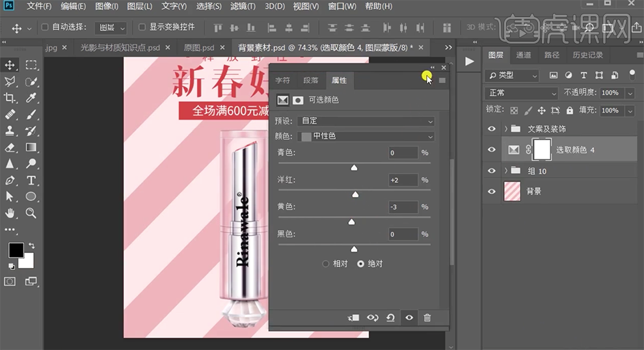Image resolution: width=644 pixels, height=350 pixels.
Task: View previous state in Properties panel
Action: 373,317
